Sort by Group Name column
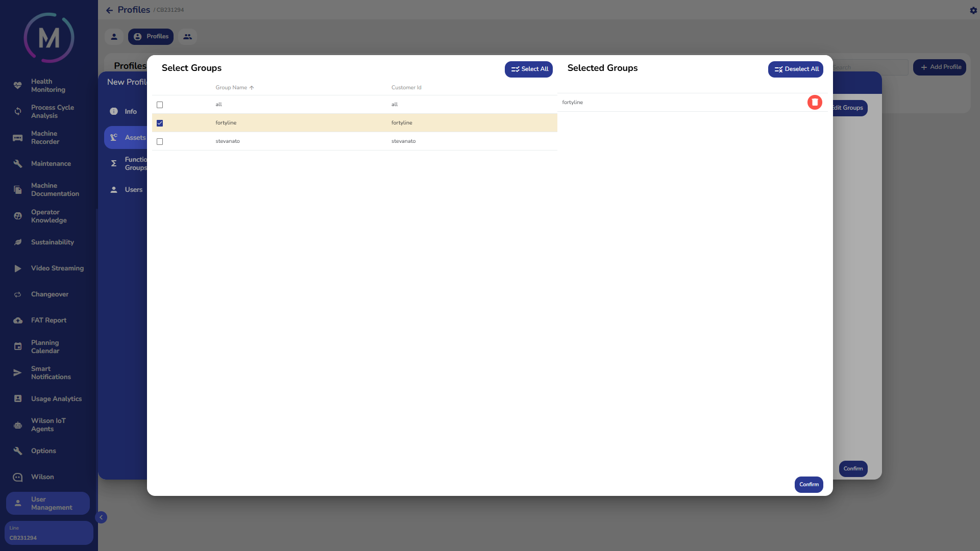Screen dimensions: 980x551 point(231,88)
